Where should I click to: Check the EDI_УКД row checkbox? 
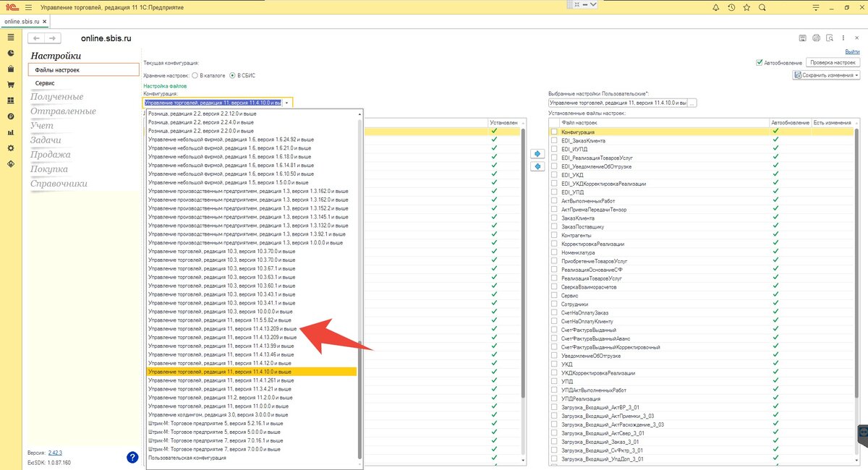555,174
